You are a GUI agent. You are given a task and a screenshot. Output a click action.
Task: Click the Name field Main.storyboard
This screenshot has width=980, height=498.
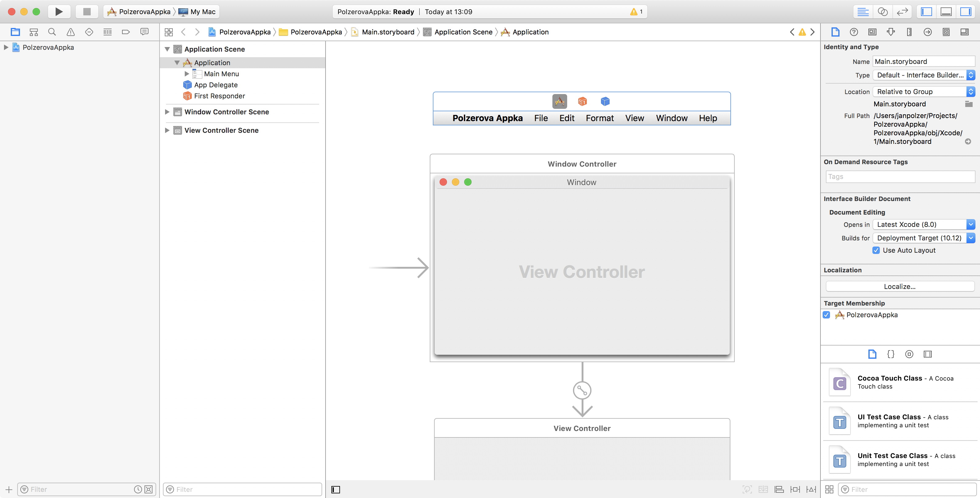924,61
